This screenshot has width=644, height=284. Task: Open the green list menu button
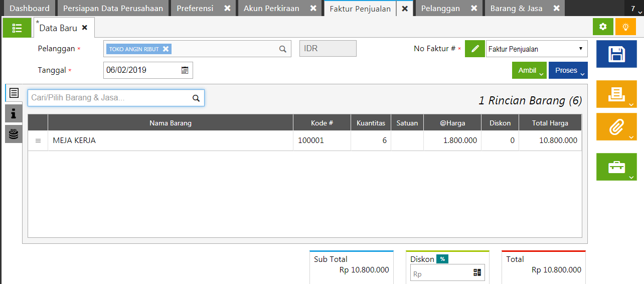17,28
